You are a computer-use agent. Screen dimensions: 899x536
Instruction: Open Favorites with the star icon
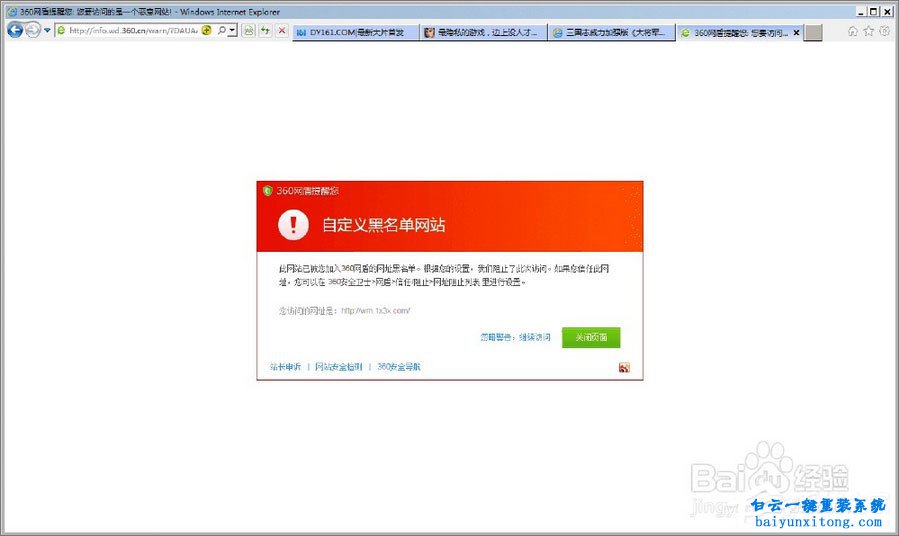[868, 31]
